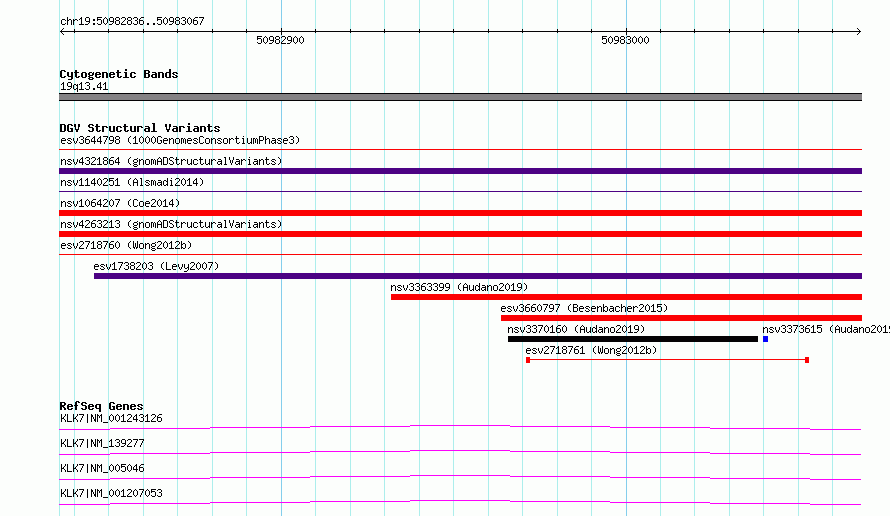Click magenta line of KLK7|NM_005046

tap(460, 477)
